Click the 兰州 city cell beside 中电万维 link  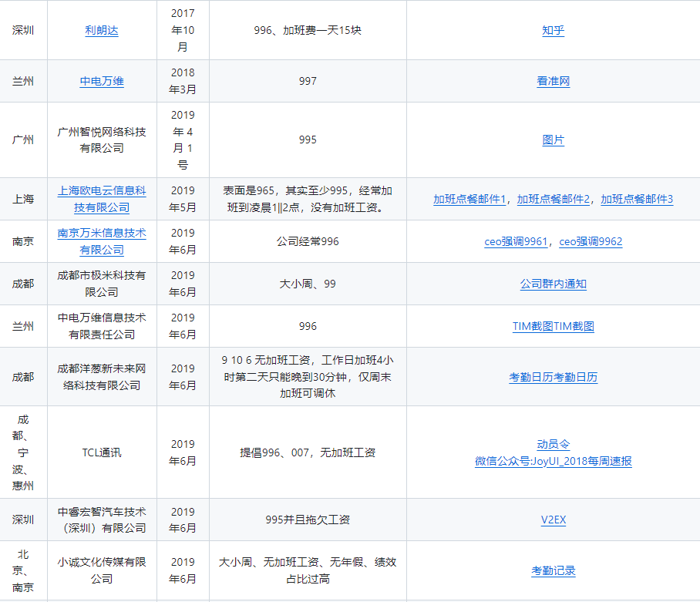coord(23,81)
